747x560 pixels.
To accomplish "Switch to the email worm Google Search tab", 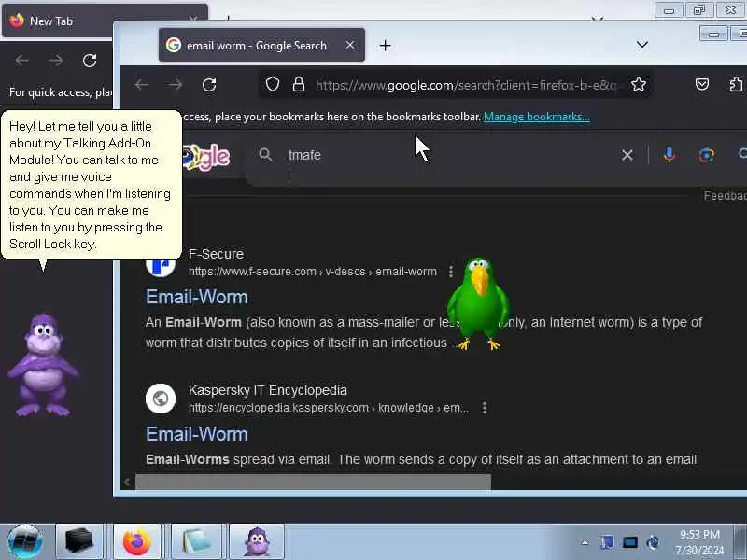I will (261, 45).
